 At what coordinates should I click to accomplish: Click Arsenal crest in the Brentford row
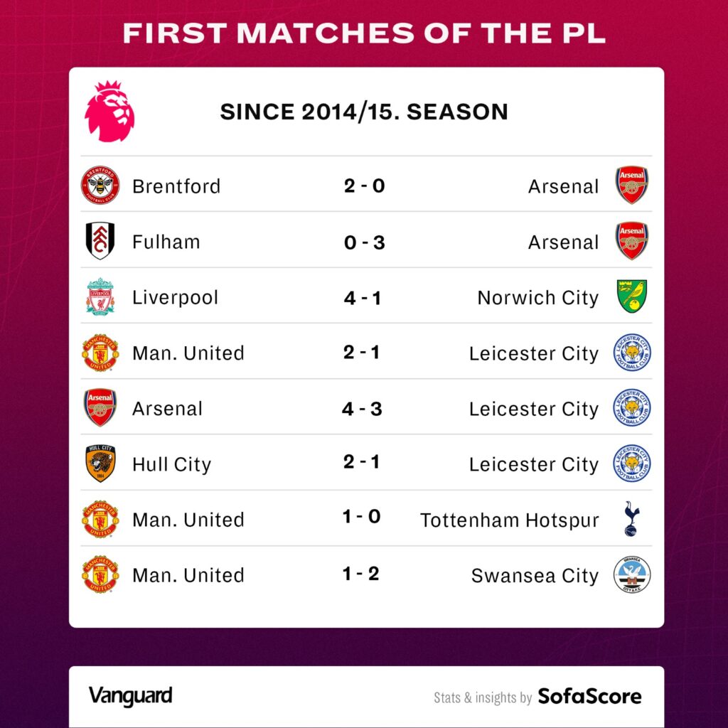tap(632, 186)
